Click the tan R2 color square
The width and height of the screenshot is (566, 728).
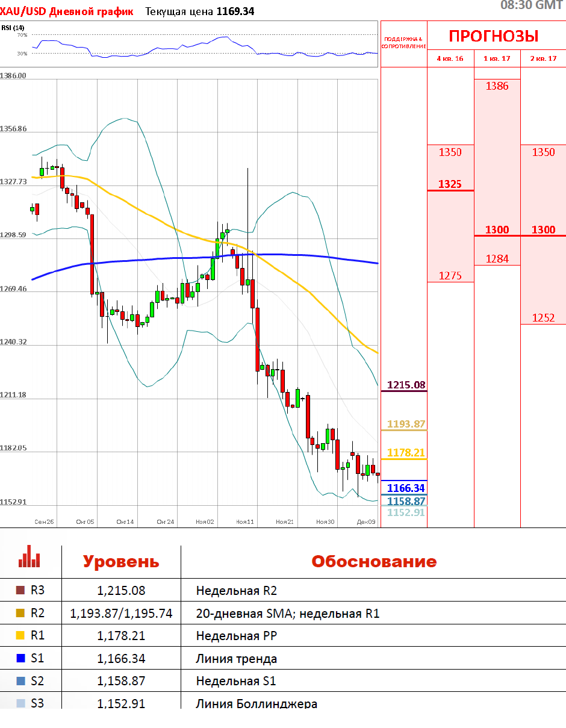20,614
